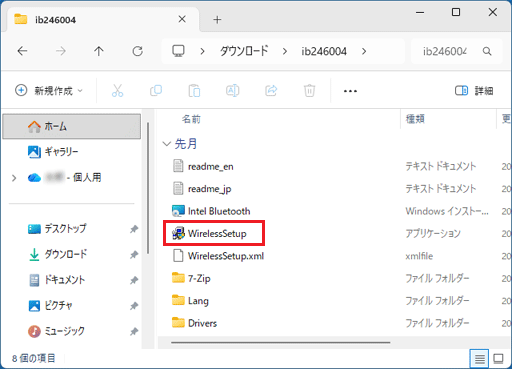
Task: Refresh the current folder view
Action: [137, 51]
